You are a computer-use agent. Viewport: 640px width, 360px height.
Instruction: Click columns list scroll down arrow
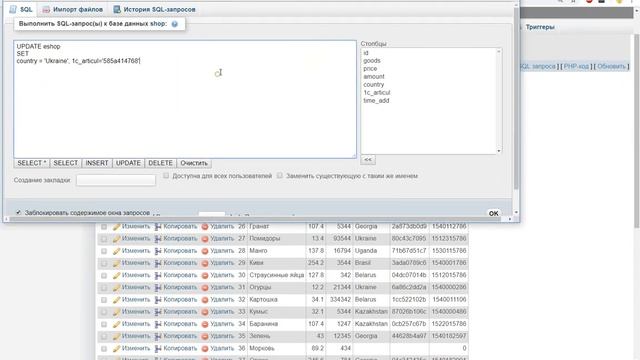click(x=499, y=151)
